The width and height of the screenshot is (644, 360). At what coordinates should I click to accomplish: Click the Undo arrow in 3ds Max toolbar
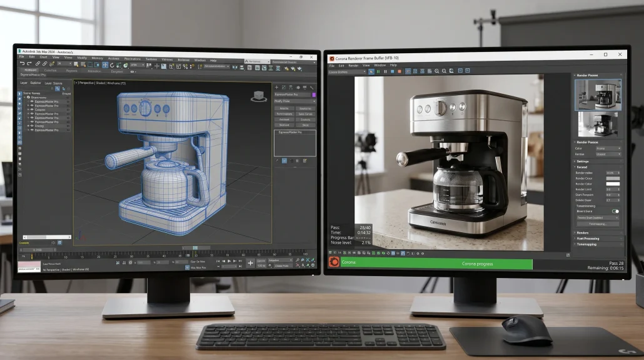click(22, 63)
